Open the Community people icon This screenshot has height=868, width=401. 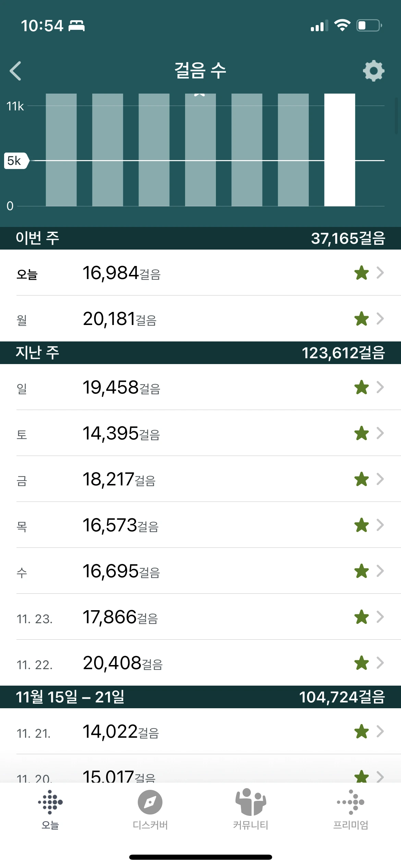[x=251, y=801]
